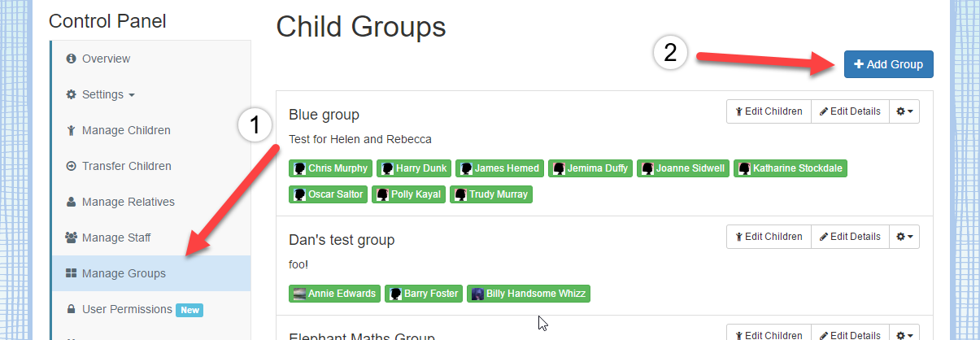Click the Trudy Murray child tag
980x340 pixels.
tap(491, 194)
